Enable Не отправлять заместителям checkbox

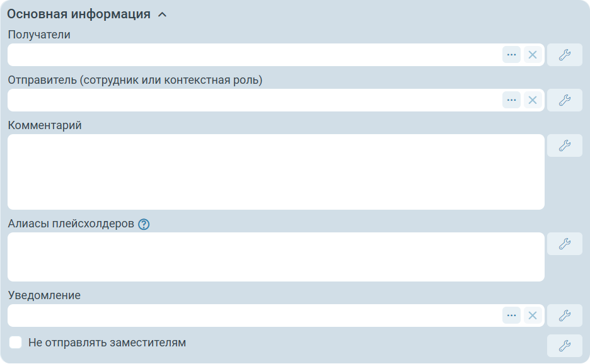[16, 343]
